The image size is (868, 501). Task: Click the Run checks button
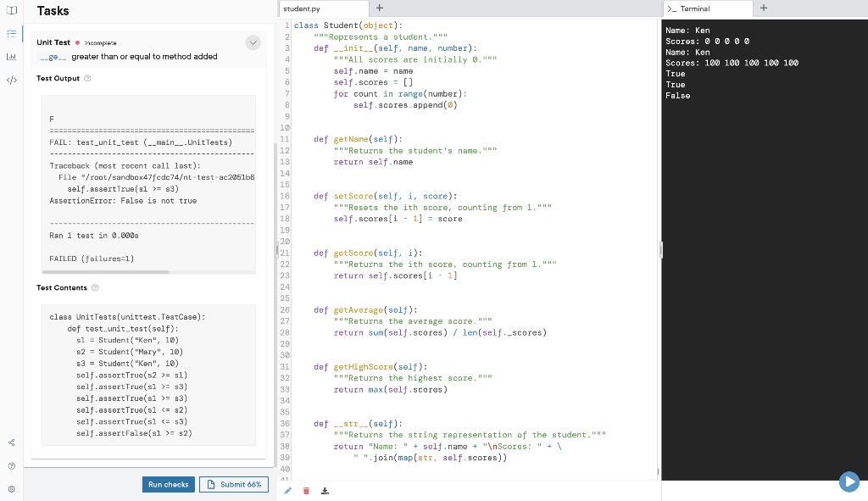click(x=169, y=484)
